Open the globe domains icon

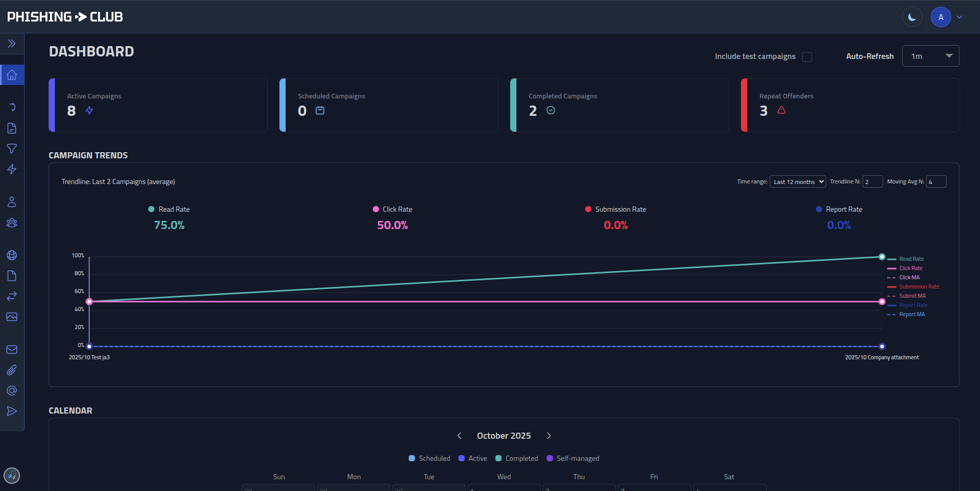12,255
